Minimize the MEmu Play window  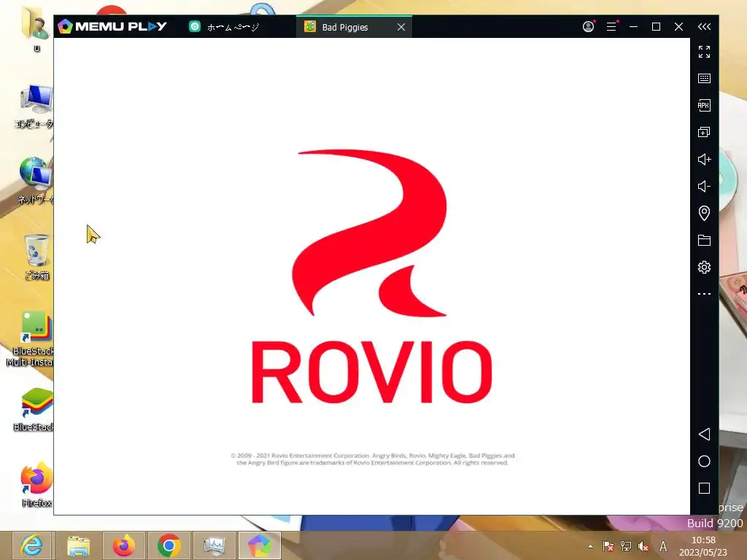[x=633, y=27]
